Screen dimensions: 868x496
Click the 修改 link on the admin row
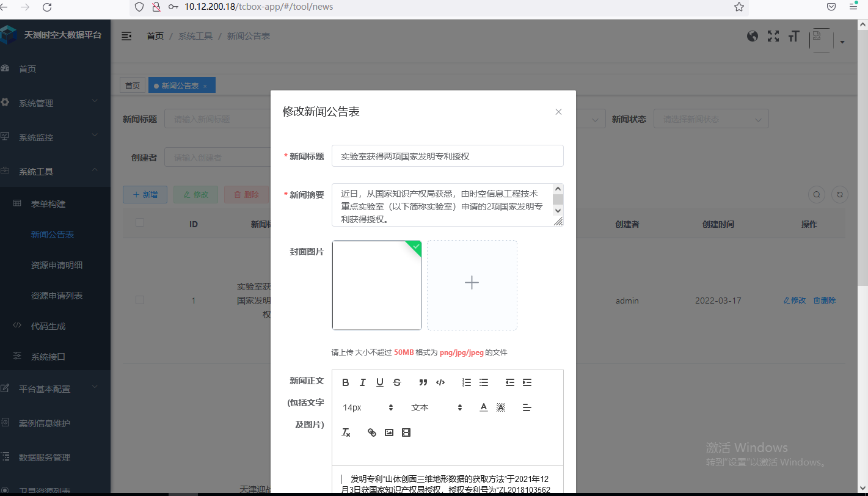[x=794, y=300]
